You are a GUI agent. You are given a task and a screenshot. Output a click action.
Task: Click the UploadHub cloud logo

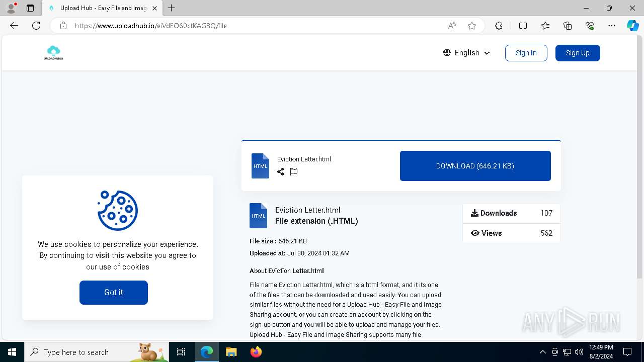coord(53,53)
